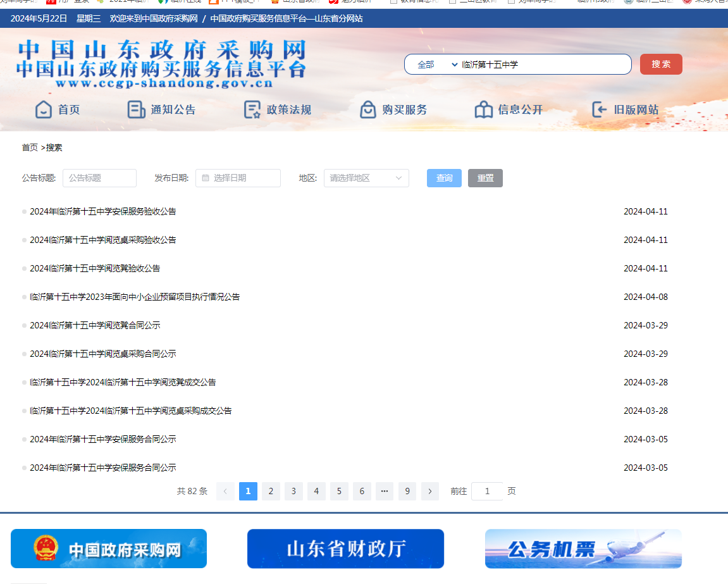Click the gray 重置 button
This screenshot has width=728, height=584.
coord(485,178)
